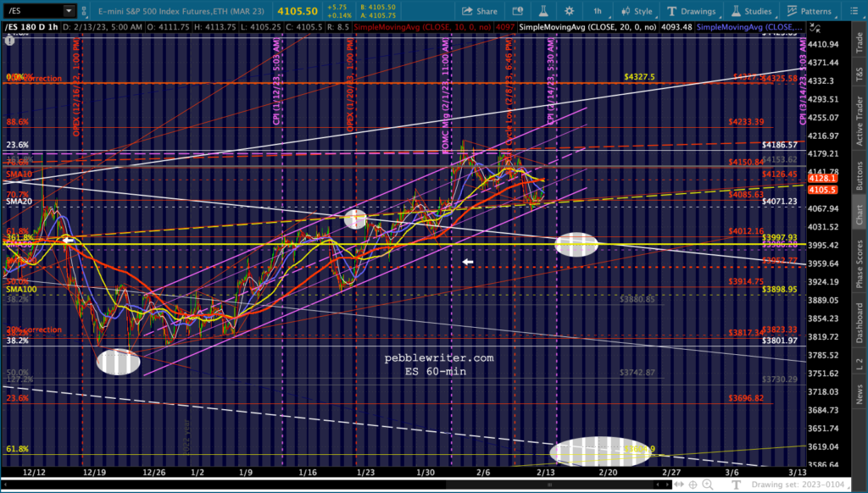
Task: Click the $4327.5 yellow price label
Action: coord(639,77)
